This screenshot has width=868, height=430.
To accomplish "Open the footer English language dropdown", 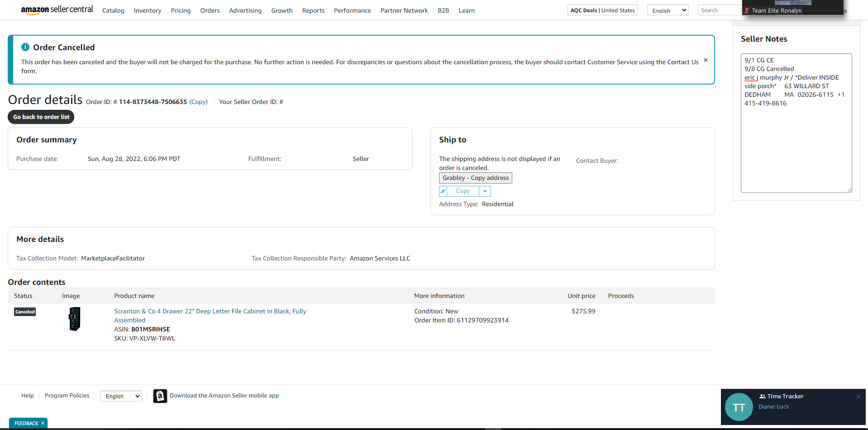I will click(x=121, y=396).
